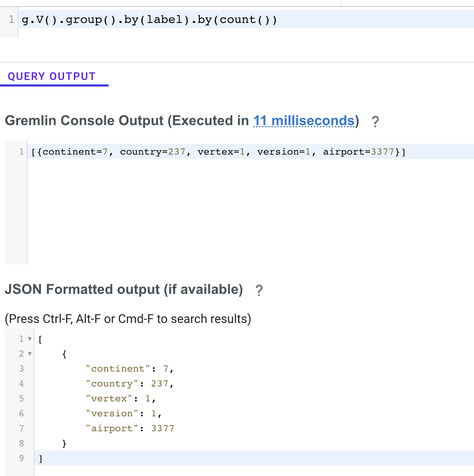This screenshot has width=474, height=476.
Task: Open help icon beside JSON Formatted output
Action: pos(259,290)
